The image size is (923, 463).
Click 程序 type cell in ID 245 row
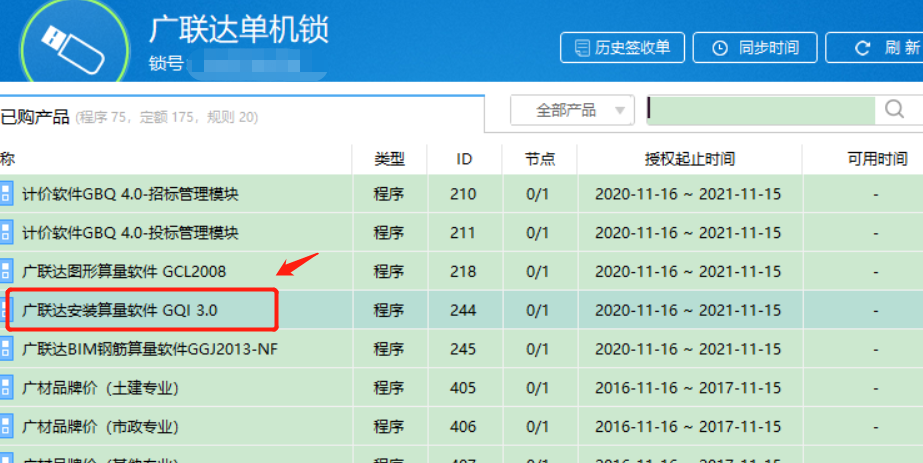[x=389, y=349]
